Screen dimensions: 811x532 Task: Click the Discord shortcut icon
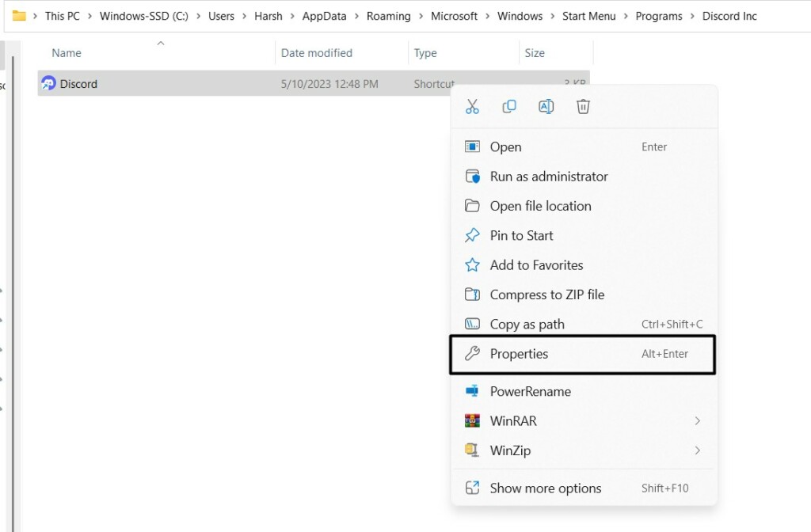pyautogui.click(x=48, y=84)
